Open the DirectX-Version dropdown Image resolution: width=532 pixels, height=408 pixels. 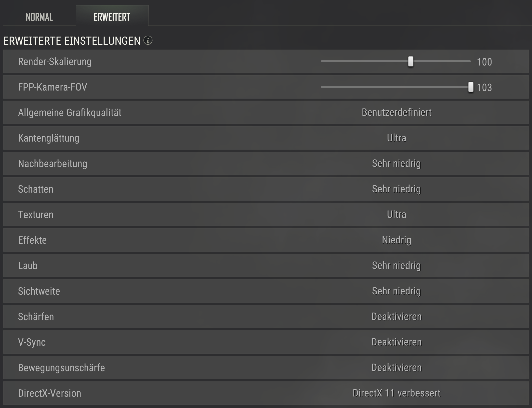pyautogui.click(x=397, y=393)
